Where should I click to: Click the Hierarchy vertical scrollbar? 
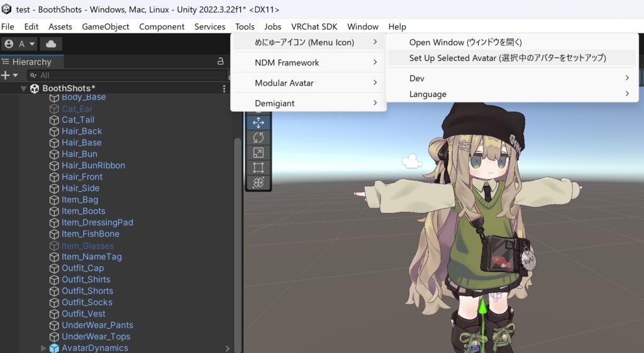pos(237,246)
